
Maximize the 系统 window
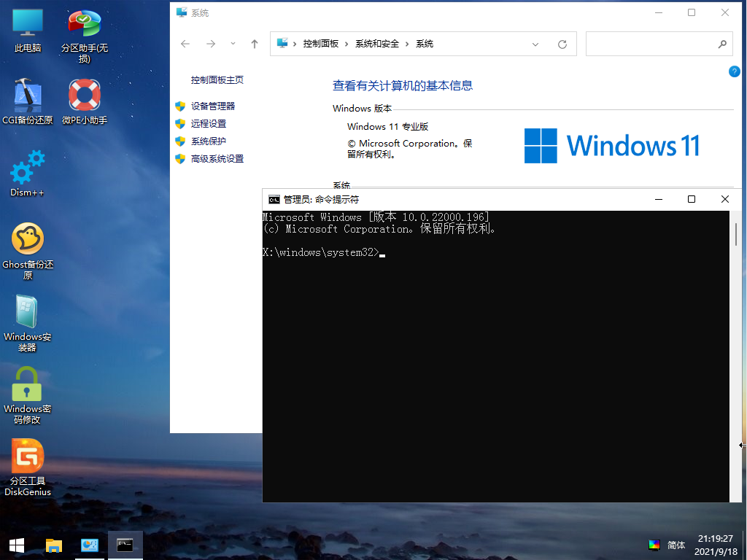[x=692, y=13]
